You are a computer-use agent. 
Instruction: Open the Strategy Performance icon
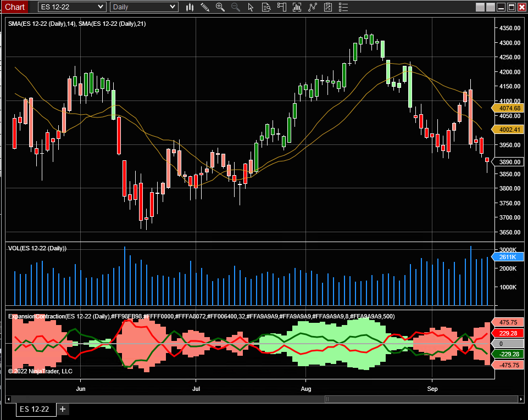[327, 7]
